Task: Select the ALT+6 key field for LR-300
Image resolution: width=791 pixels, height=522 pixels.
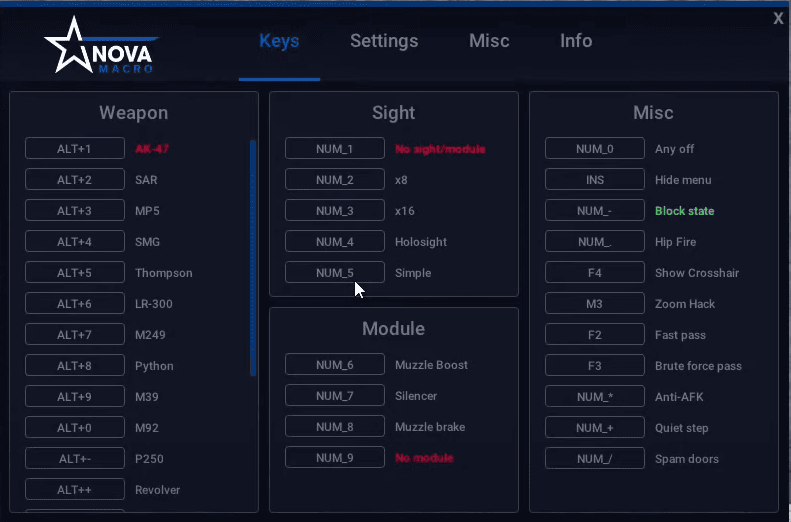Action: (x=75, y=304)
